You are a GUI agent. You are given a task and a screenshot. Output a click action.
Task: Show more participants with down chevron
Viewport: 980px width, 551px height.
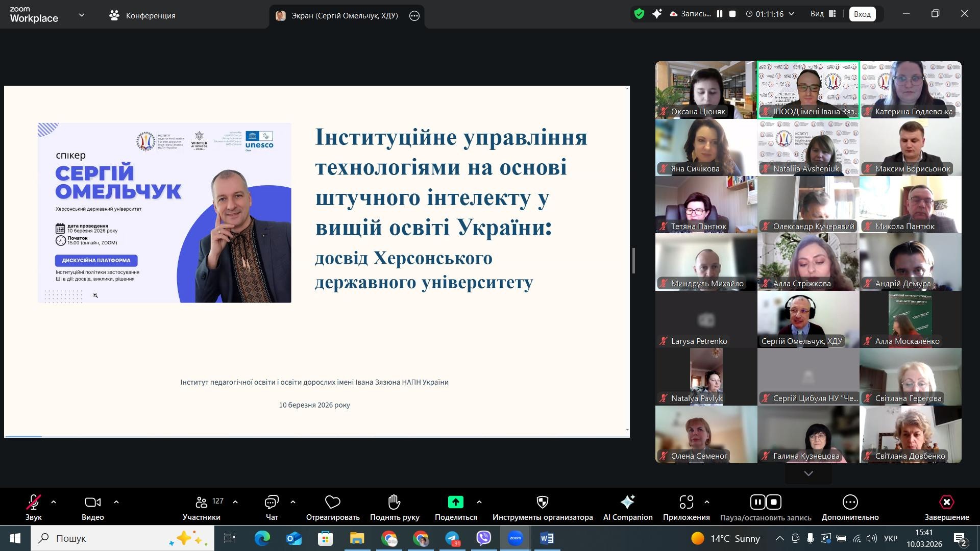coord(808,473)
